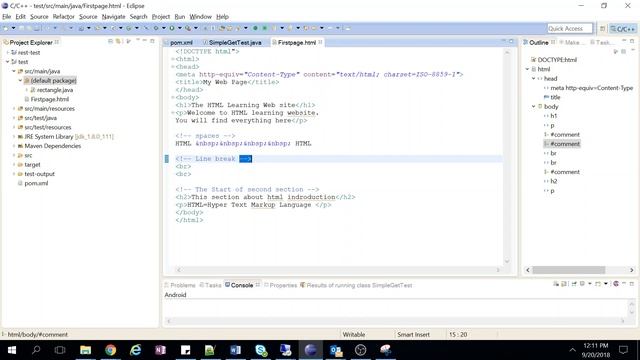Open the C/C++ perspective button
The height and width of the screenshot is (360, 640).
click(622, 29)
